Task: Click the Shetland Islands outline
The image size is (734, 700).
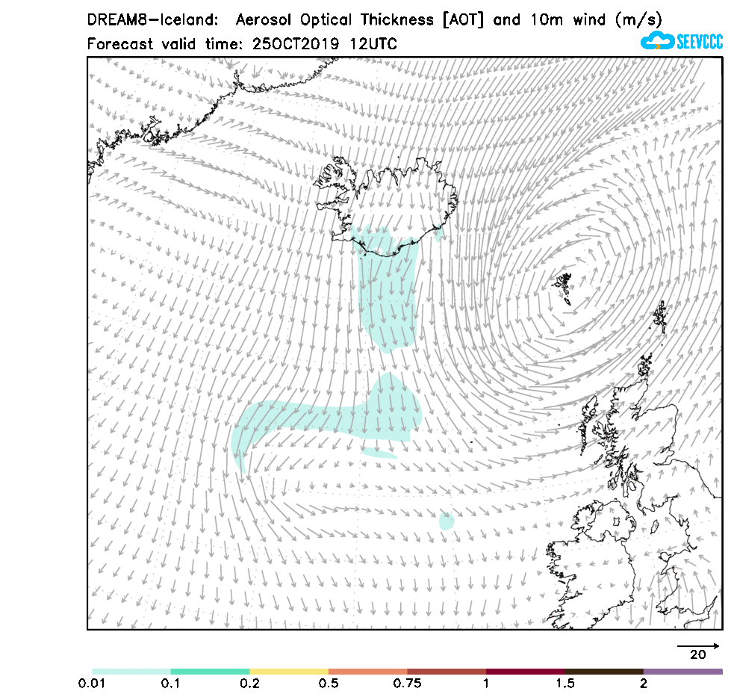Action: (660, 317)
